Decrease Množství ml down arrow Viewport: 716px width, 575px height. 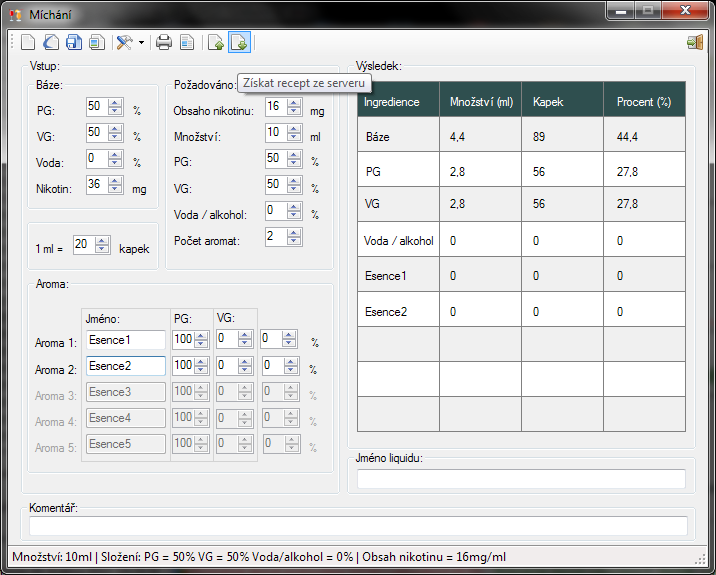[294, 137]
